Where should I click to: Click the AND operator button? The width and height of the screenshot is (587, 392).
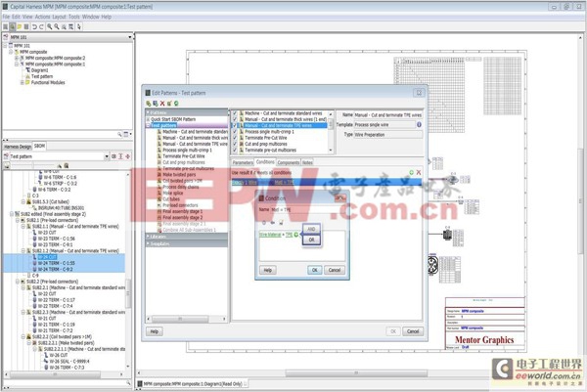click(311, 229)
